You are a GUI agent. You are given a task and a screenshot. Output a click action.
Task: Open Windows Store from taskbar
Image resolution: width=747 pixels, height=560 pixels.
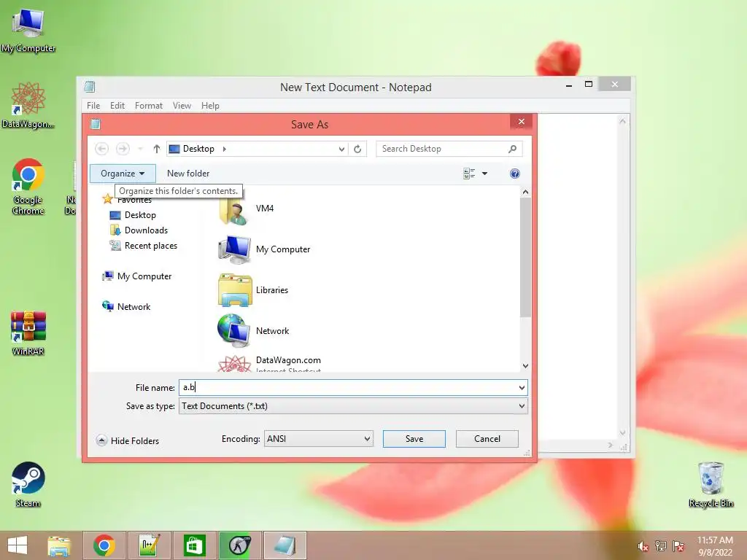tap(194, 545)
